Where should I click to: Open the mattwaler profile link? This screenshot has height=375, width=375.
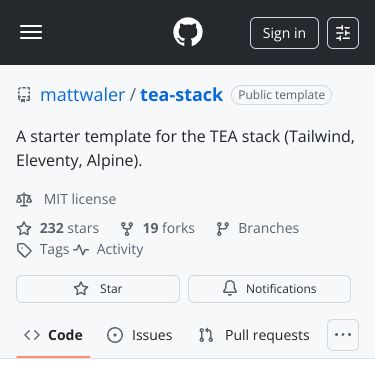point(82,95)
